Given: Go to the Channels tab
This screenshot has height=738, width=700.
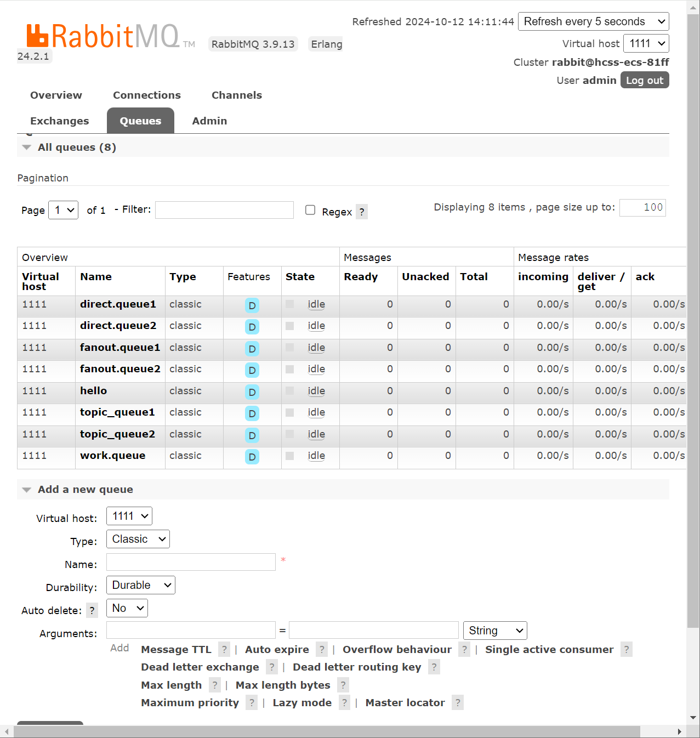Looking at the screenshot, I should (237, 95).
